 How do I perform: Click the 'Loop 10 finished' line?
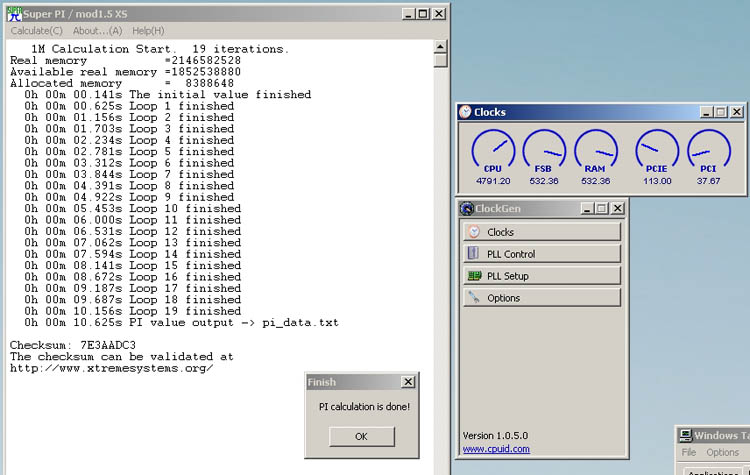click(x=132, y=209)
